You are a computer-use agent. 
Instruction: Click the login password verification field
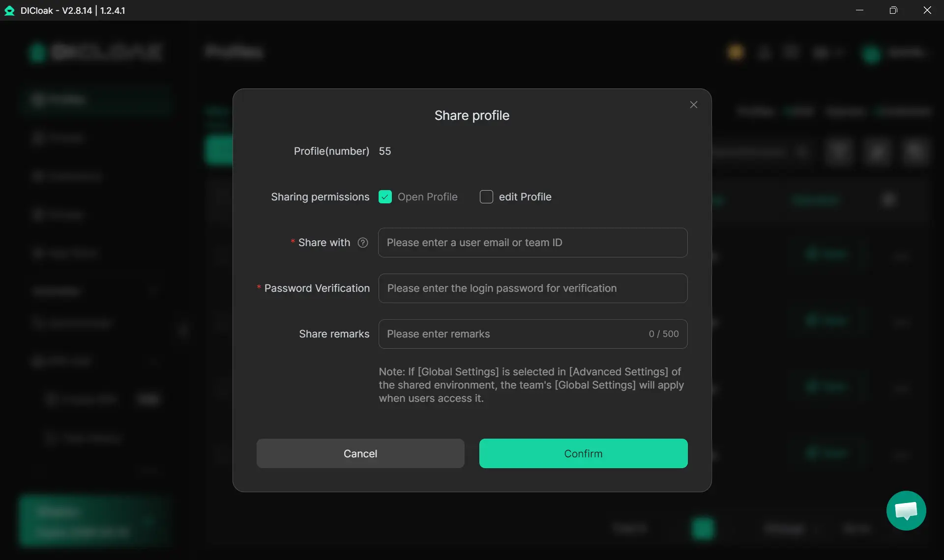[x=532, y=288]
